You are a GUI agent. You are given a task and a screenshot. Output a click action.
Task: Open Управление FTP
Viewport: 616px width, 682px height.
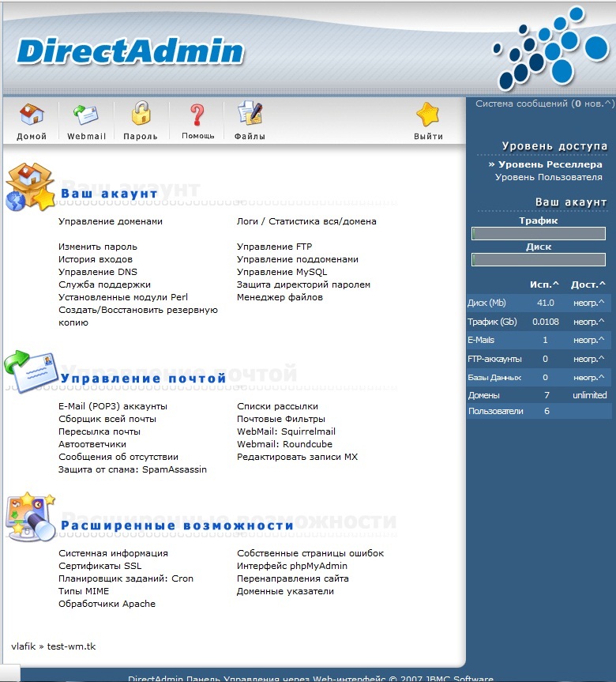(274, 247)
